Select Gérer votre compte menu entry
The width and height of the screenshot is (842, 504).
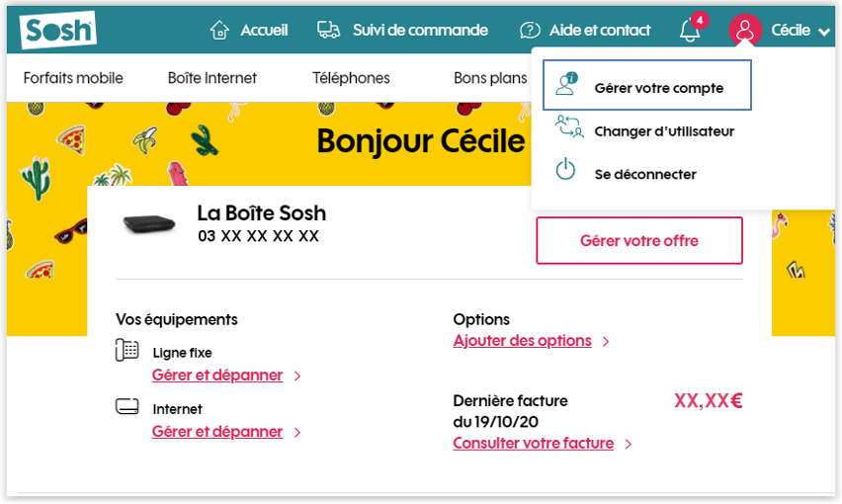[x=647, y=87]
